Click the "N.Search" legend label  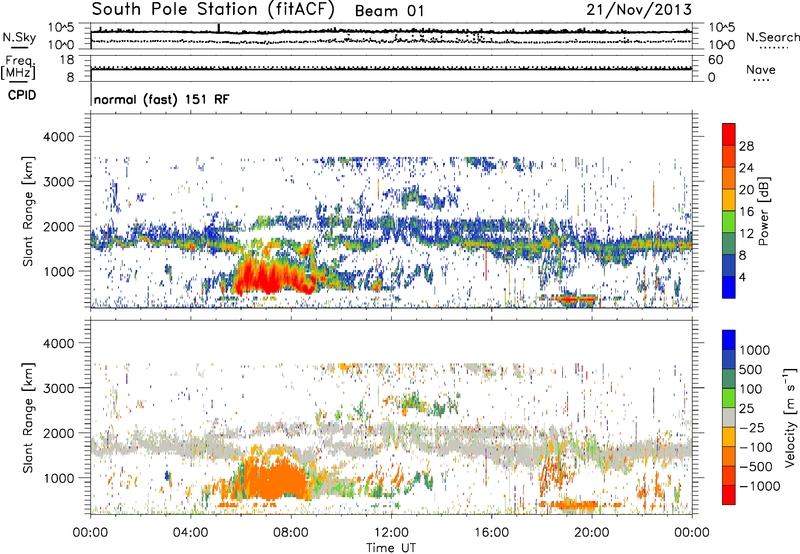(772, 37)
